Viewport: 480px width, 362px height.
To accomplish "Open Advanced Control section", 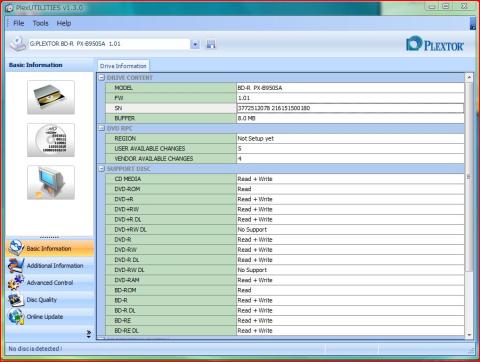I will coord(49,283).
